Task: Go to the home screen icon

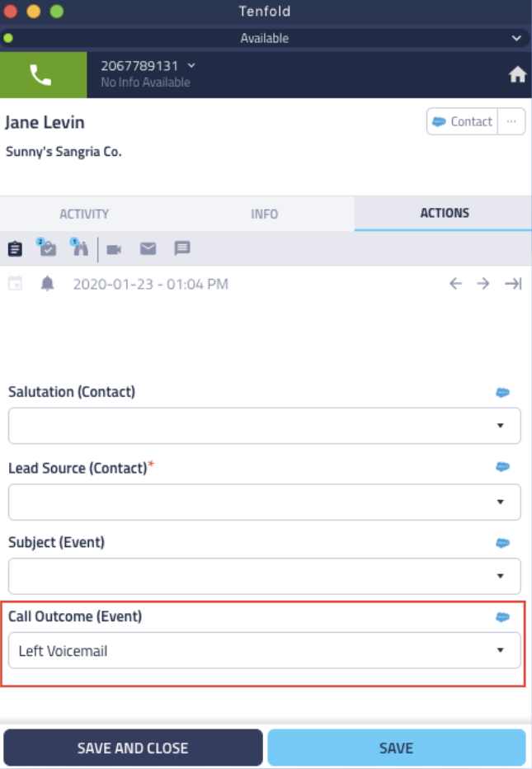Action: coord(517,75)
